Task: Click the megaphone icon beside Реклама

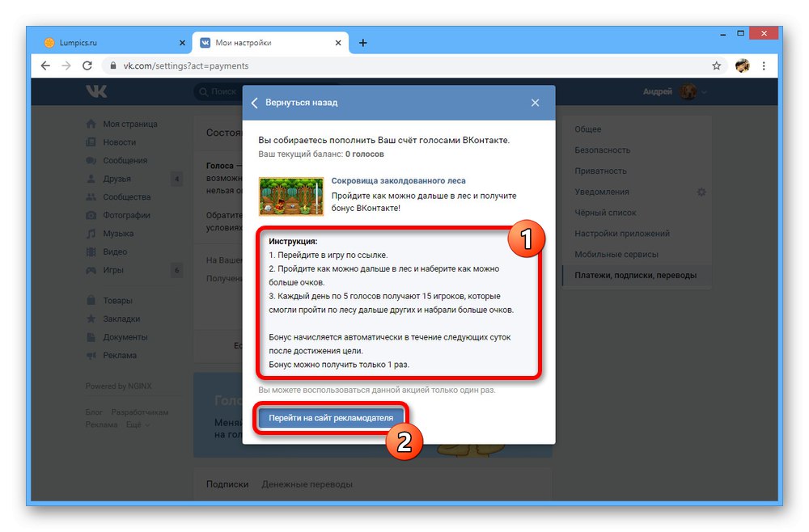Action: pos(91,355)
